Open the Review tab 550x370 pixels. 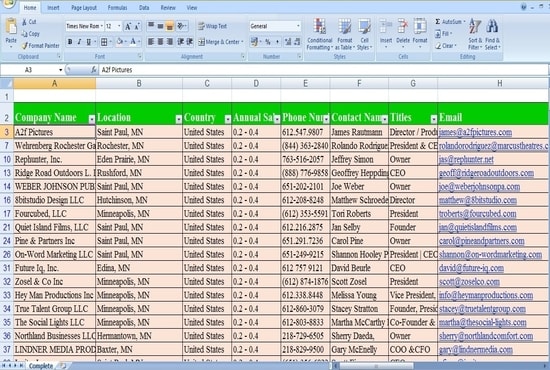[168, 7]
